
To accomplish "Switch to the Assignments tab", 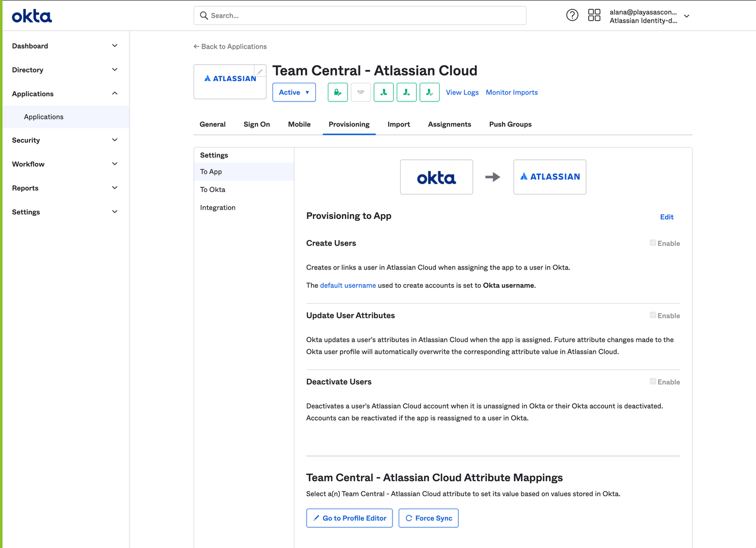I will (x=449, y=124).
